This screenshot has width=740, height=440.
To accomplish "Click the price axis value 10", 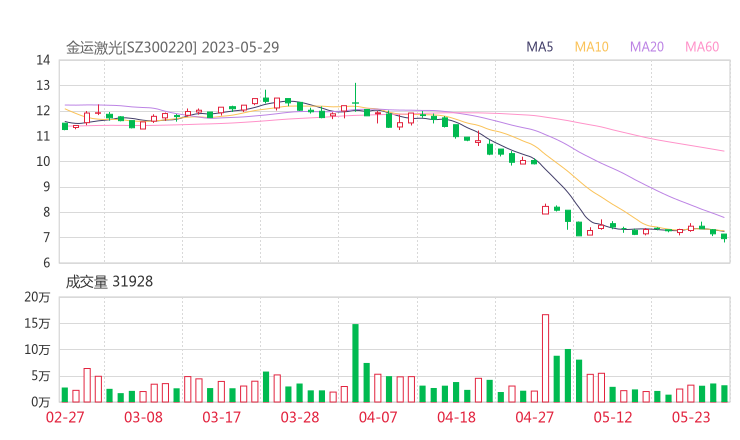I will tap(43, 161).
